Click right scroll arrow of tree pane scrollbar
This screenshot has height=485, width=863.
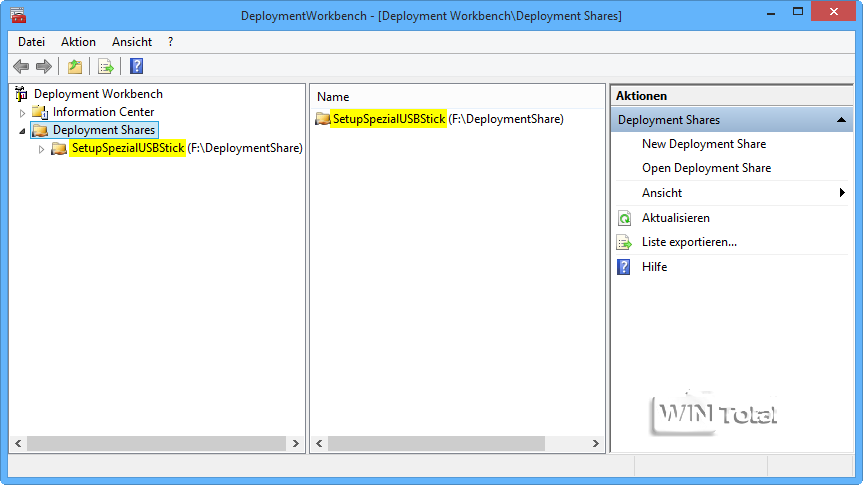click(x=296, y=443)
